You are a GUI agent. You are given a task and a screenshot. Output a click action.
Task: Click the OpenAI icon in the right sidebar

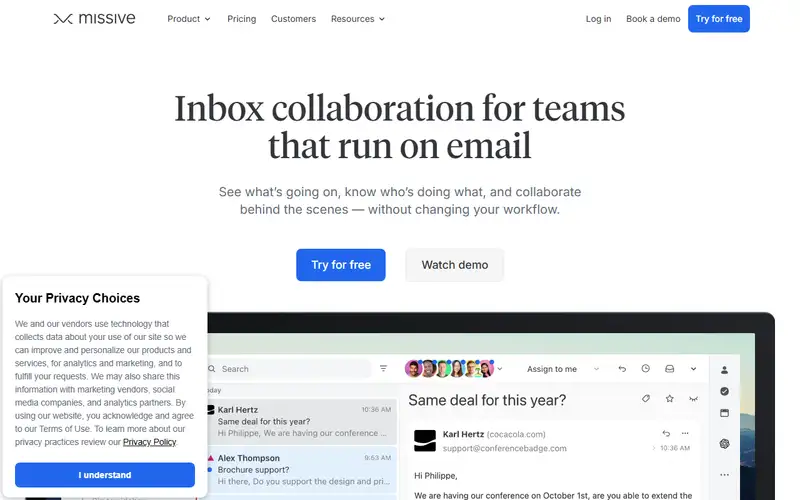click(x=724, y=444)
